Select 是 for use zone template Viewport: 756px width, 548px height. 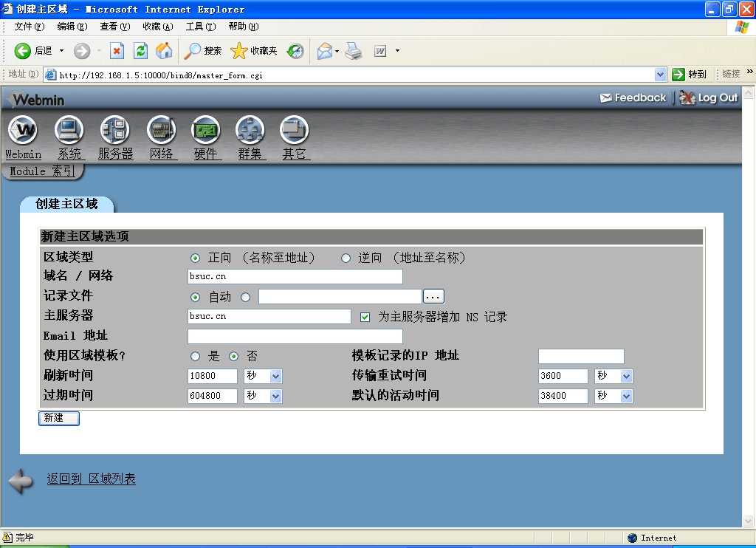coord(196,357)
